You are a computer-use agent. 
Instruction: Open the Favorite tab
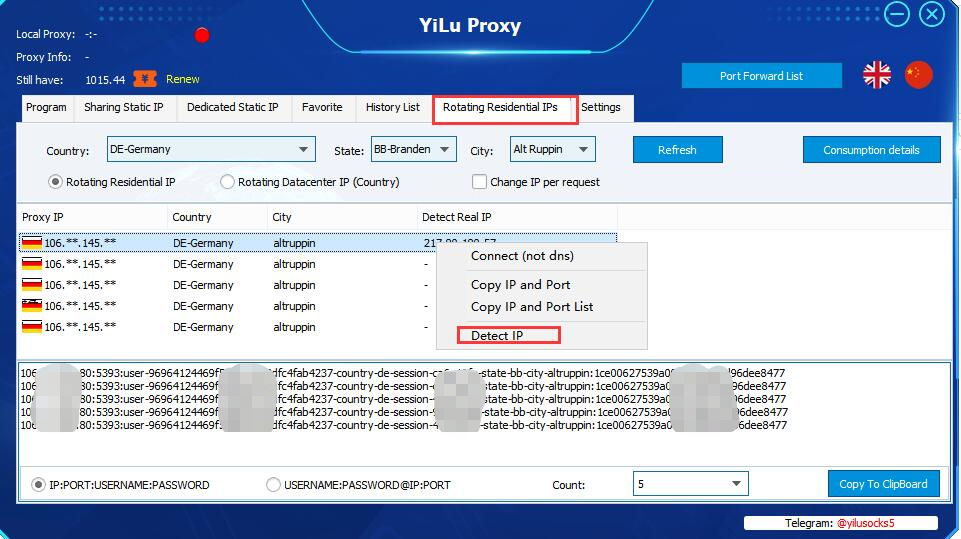point(322,107)
